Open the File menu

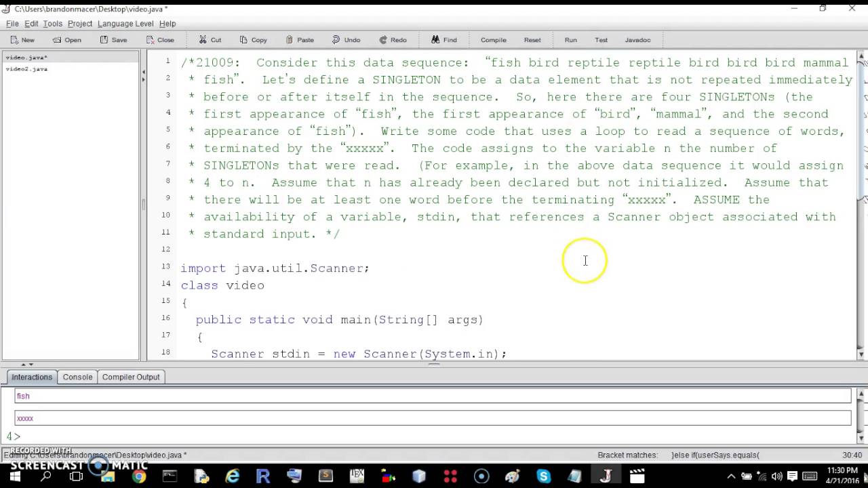(12, 24)
